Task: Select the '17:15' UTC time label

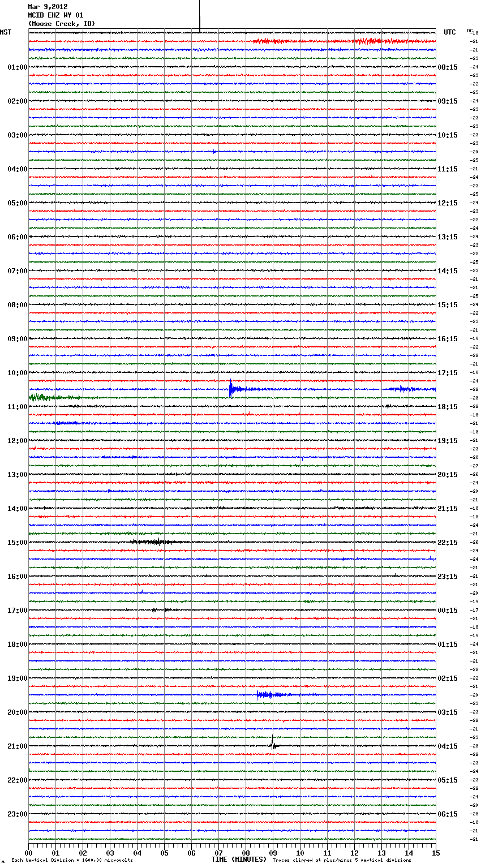Action: click(448, 373)
